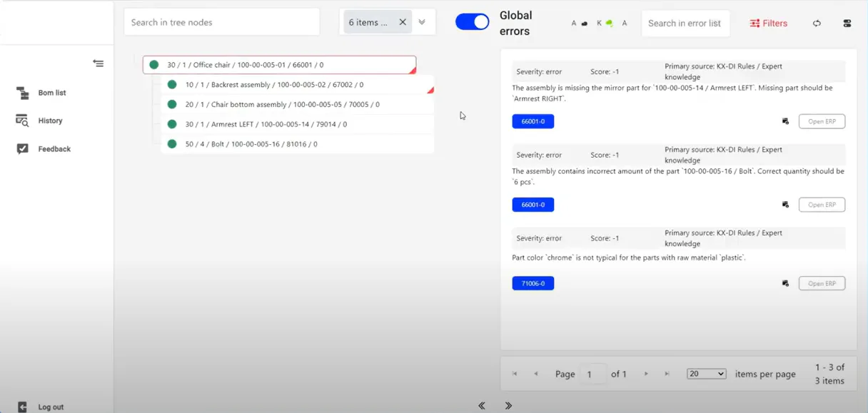Click action icon beside second Open ERP

(x=785, y=205)
